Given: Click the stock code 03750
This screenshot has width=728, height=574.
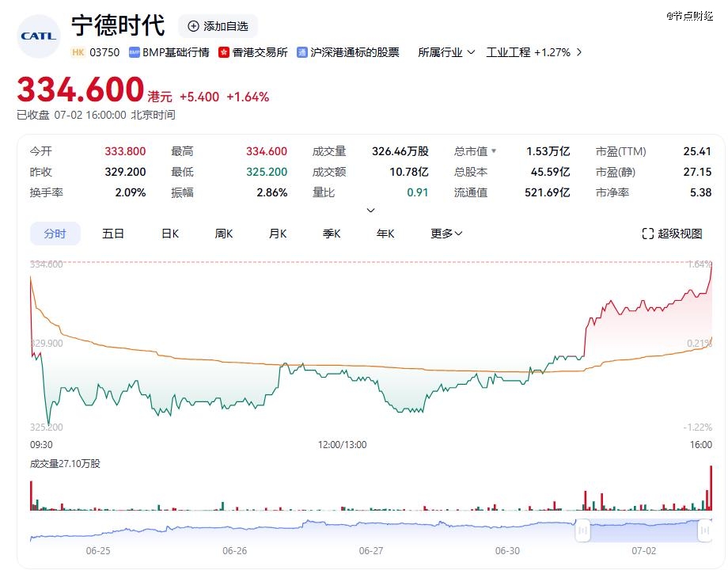Looking at the screenshot, I should (104, 52).
